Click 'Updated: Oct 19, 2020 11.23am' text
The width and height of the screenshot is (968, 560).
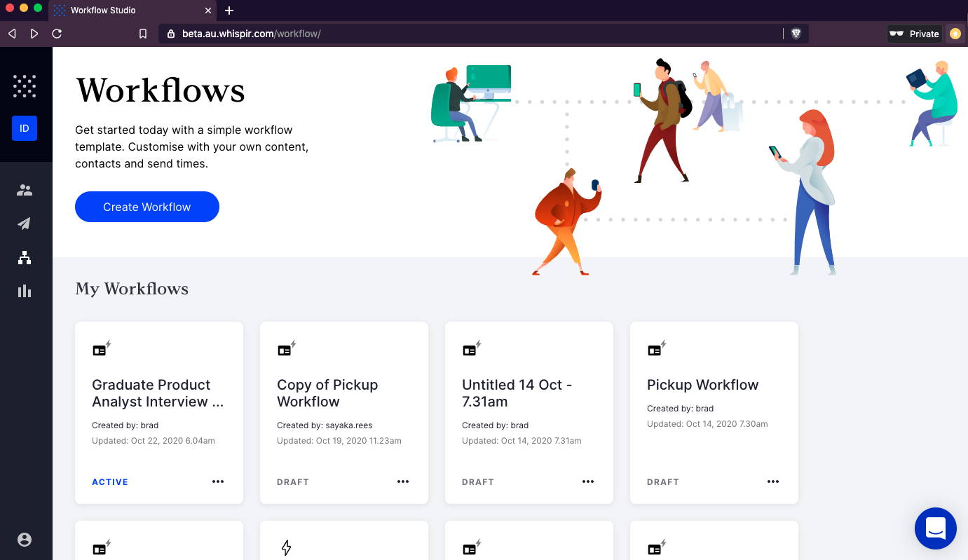pos(339,441)
